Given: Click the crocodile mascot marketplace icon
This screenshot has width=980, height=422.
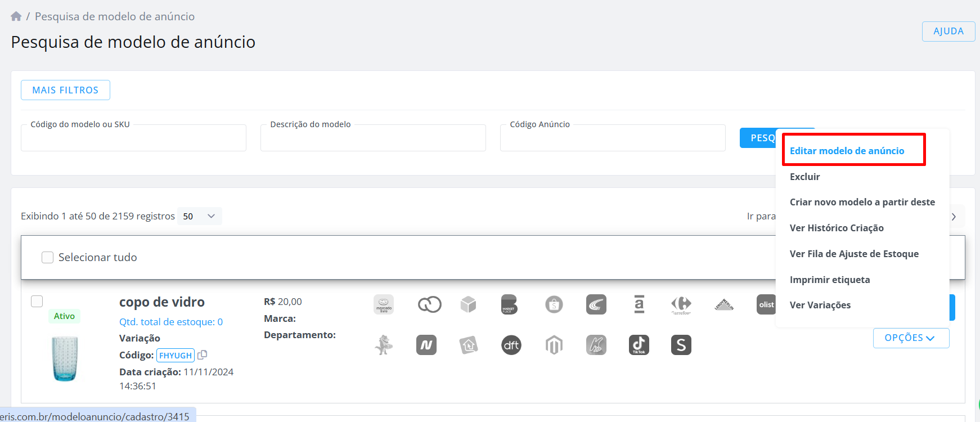Looking at the screenshot, I should click(384, 345).
